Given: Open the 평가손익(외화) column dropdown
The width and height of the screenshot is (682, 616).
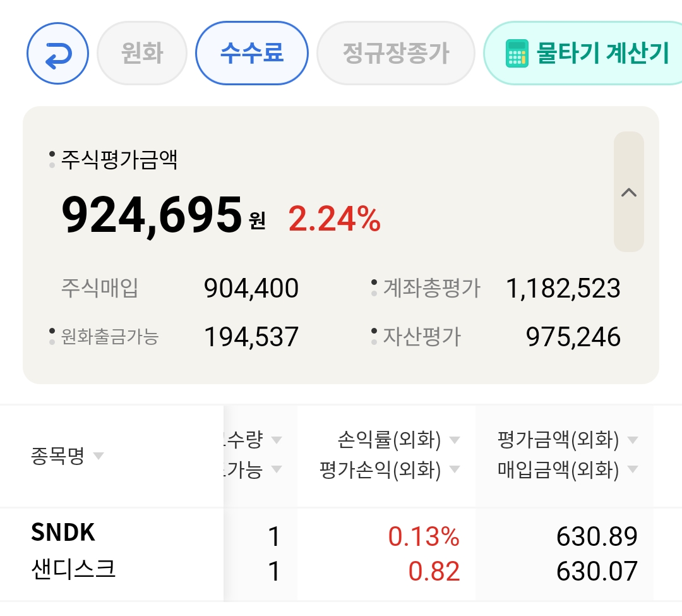Looking at the screenshot, I should tap(454, 469).
